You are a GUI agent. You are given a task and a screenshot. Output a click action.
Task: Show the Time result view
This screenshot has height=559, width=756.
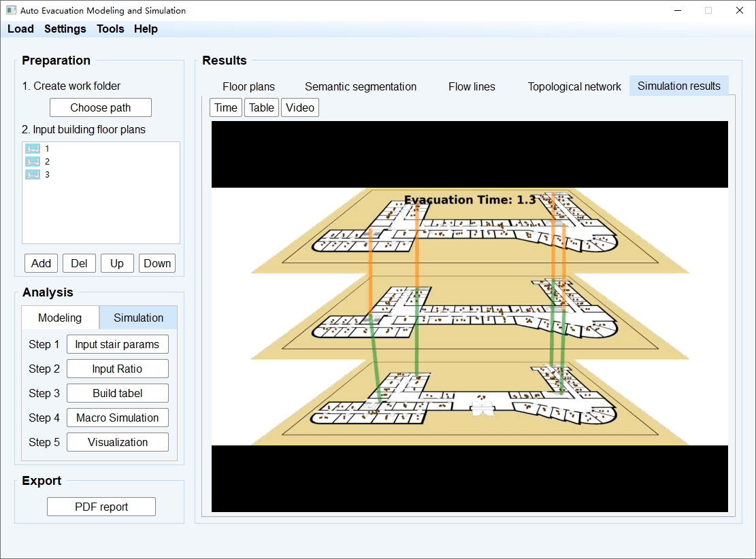pos(226,107)
